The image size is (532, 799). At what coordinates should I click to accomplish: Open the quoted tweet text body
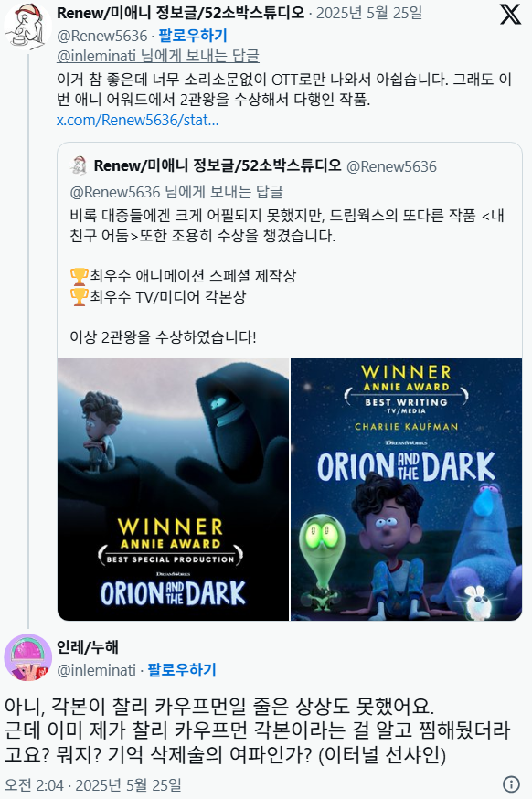point(287,276)
